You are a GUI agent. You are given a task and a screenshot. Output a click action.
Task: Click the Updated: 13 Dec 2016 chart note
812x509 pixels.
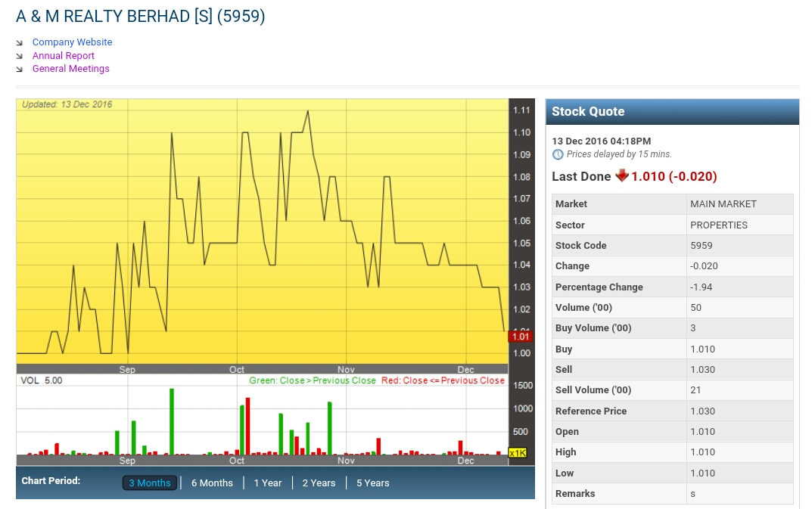pos(67,104)
